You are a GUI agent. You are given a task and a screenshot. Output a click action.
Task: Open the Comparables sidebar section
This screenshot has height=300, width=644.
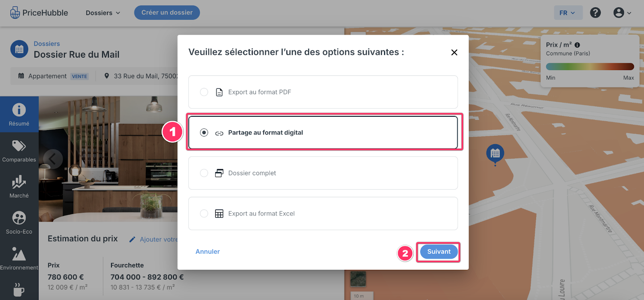coord(19,151)
